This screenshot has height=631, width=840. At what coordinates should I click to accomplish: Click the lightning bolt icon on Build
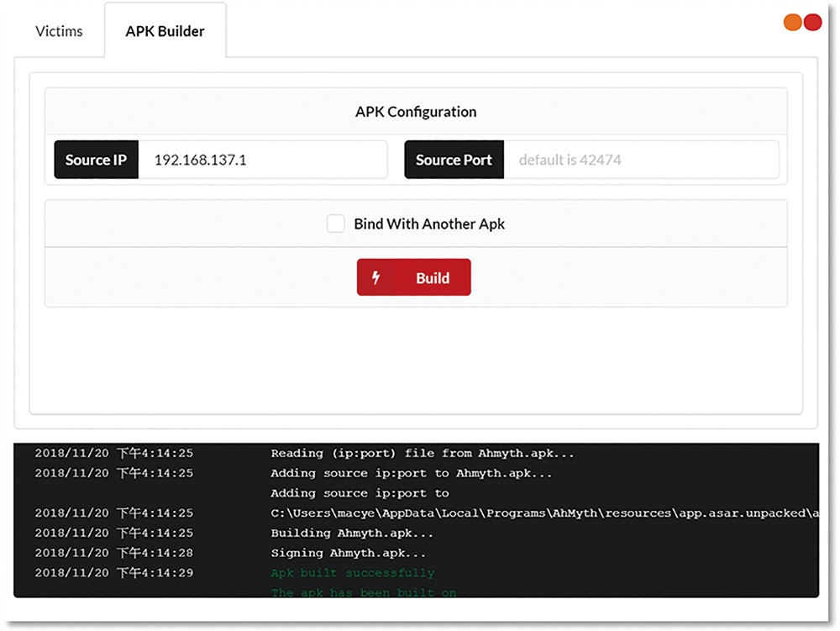coord(376,277)
